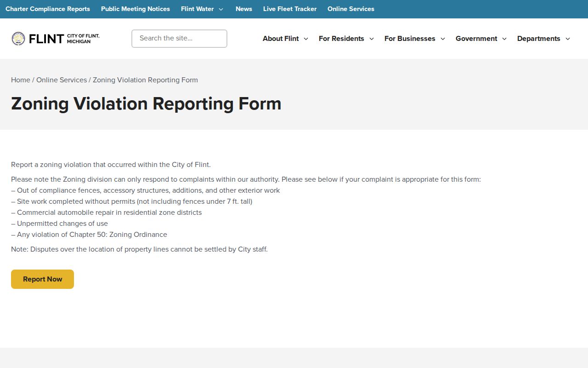This screenshot has width=588, height=368.
Task: Expand the For Residents menu chevron
Action: point(372,39)
